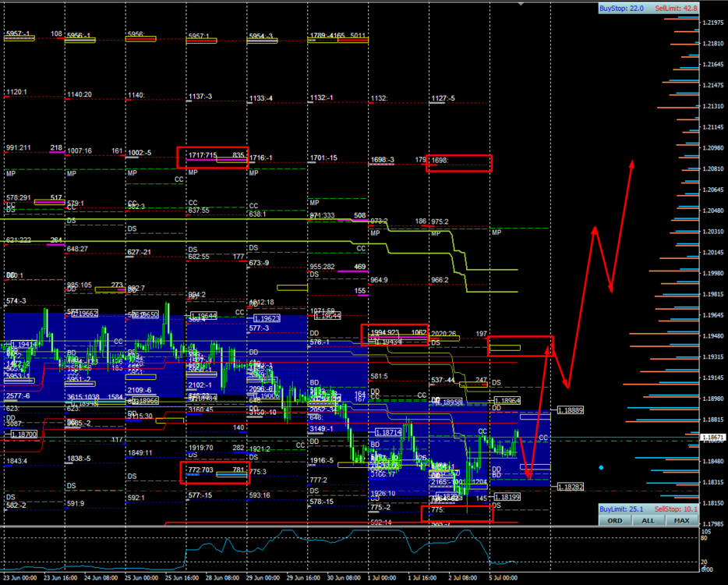Click the SellStop: 10.1 label
728x585 pixels.
676,509
